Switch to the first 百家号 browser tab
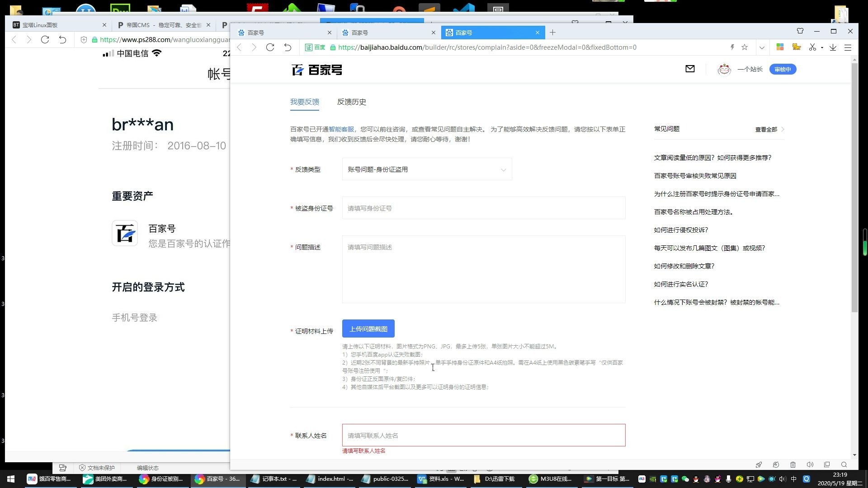Screen dimensions: 868x488 285,33
